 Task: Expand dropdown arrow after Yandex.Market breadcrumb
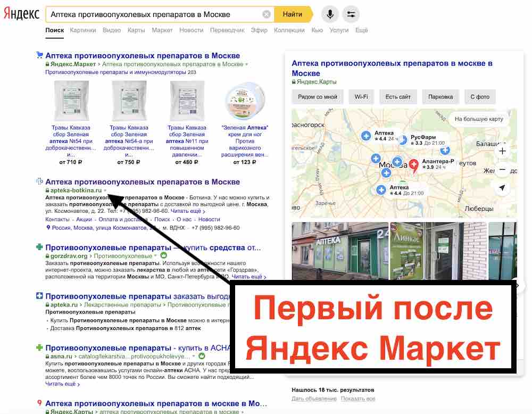[x=247, y=64]
